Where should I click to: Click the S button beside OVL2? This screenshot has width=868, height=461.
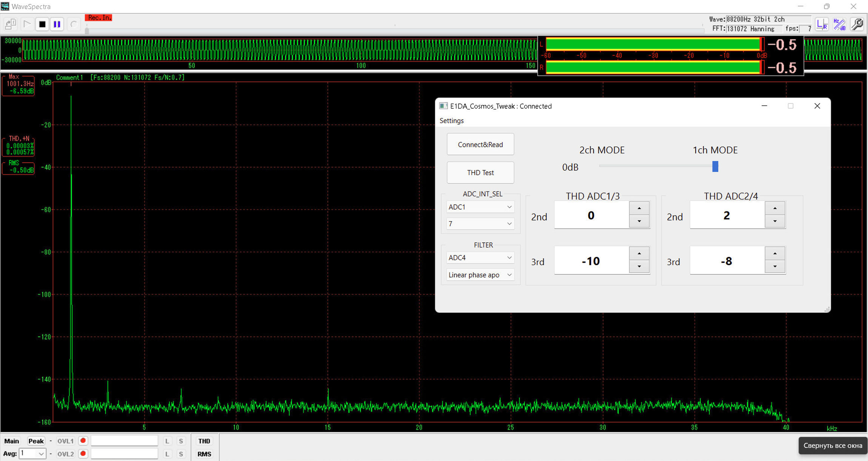tap(181, 454)
